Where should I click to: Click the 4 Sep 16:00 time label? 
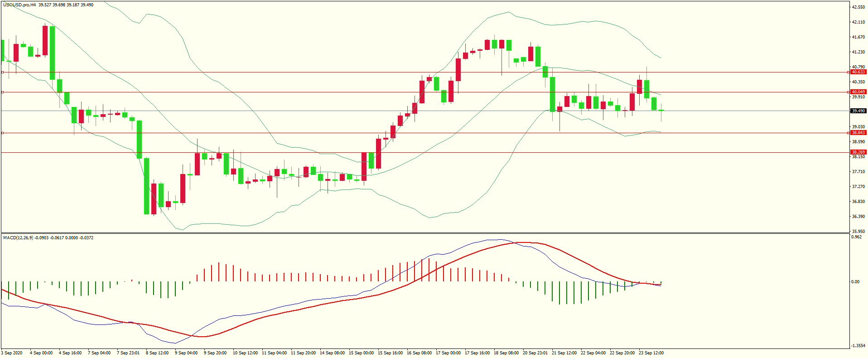click(70, 353)
